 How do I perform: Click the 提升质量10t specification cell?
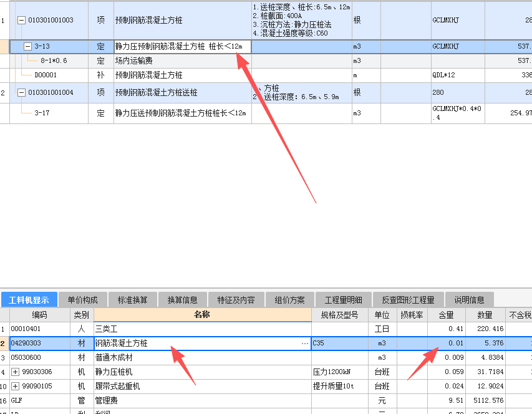tap(340, 386)
